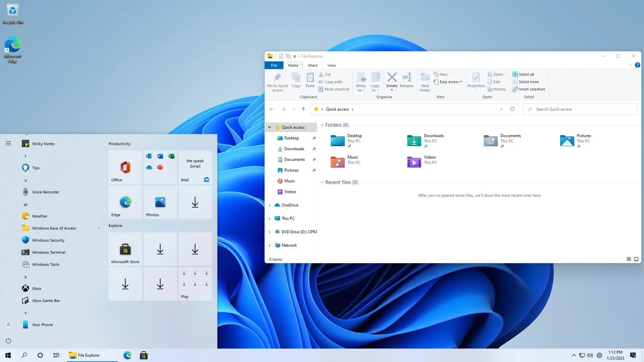Open the File Explorer help icon
Viewport: 644px width, 362px height.
point(637,65)
